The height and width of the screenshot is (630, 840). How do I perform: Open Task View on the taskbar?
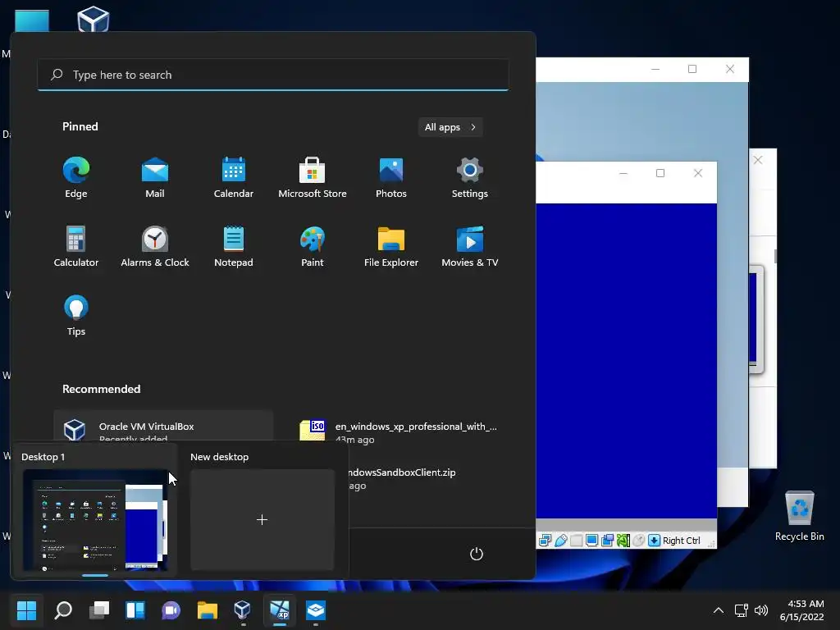pos(99,609)
